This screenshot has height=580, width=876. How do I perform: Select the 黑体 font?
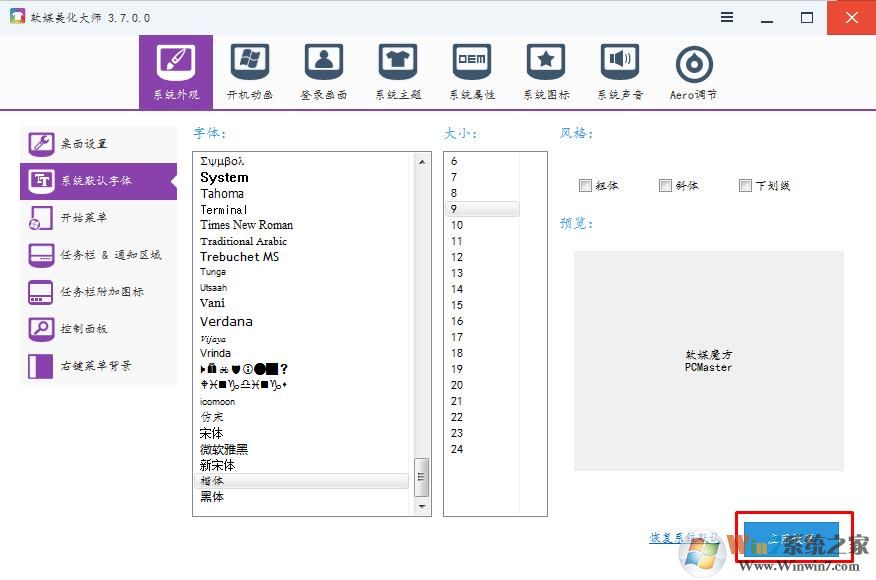click(212, 497)
